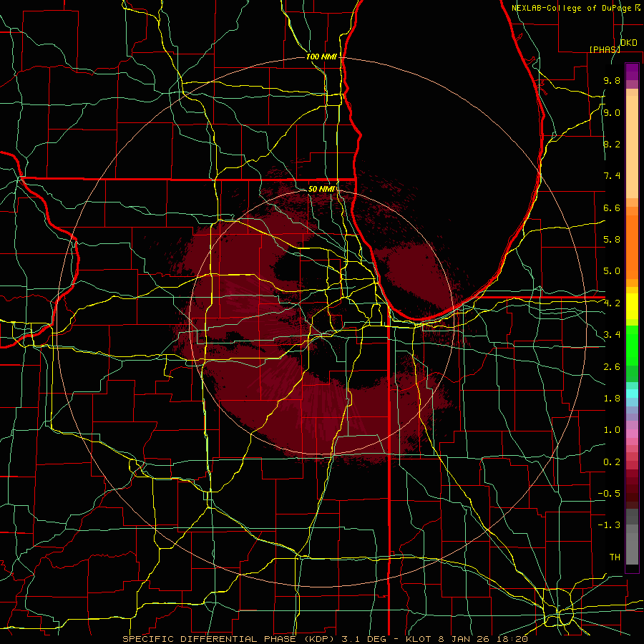Click the 4.2 scale value

(612, 303)
